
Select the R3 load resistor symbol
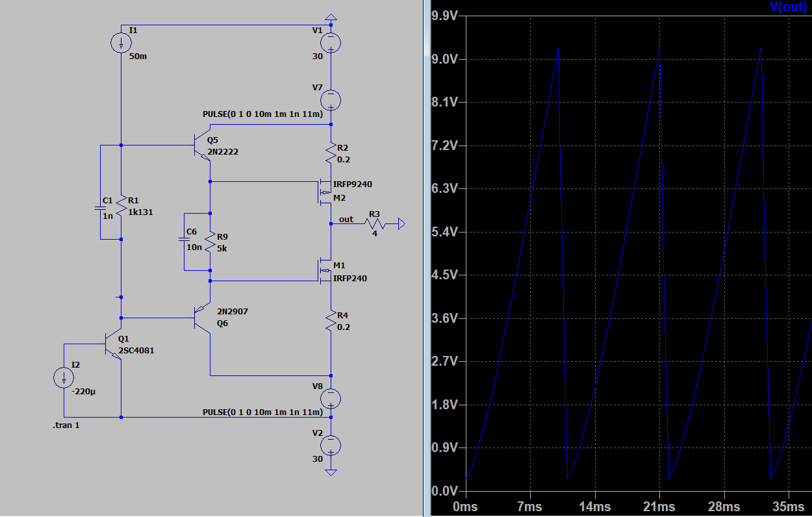375,224
